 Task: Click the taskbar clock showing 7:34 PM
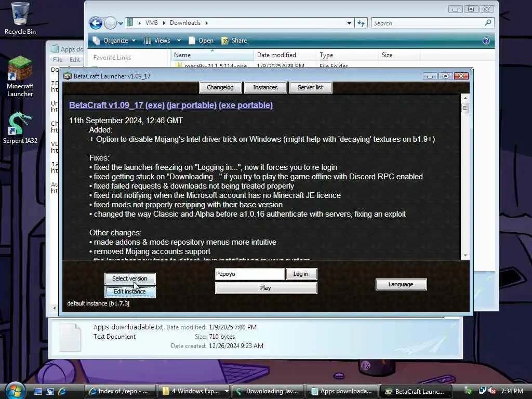[512, 391]
